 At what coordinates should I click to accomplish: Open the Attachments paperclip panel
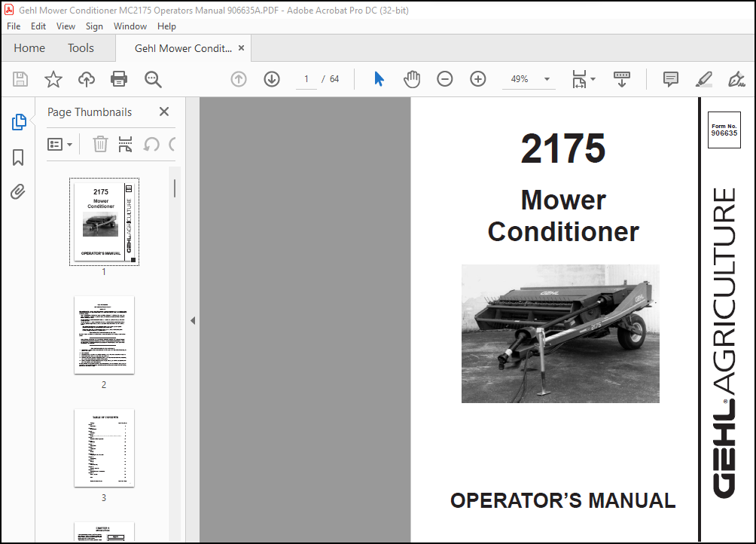click(x=18, y=192)
